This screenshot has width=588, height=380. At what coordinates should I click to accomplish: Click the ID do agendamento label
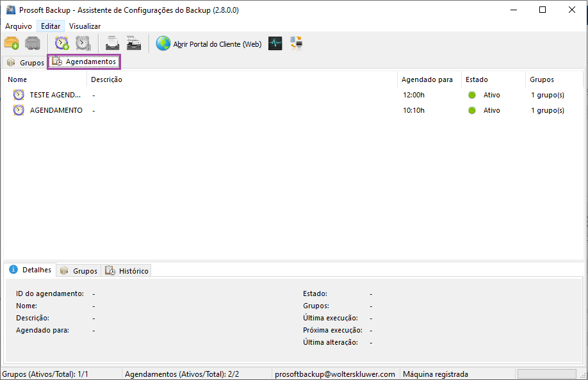(x=50, y=293)
